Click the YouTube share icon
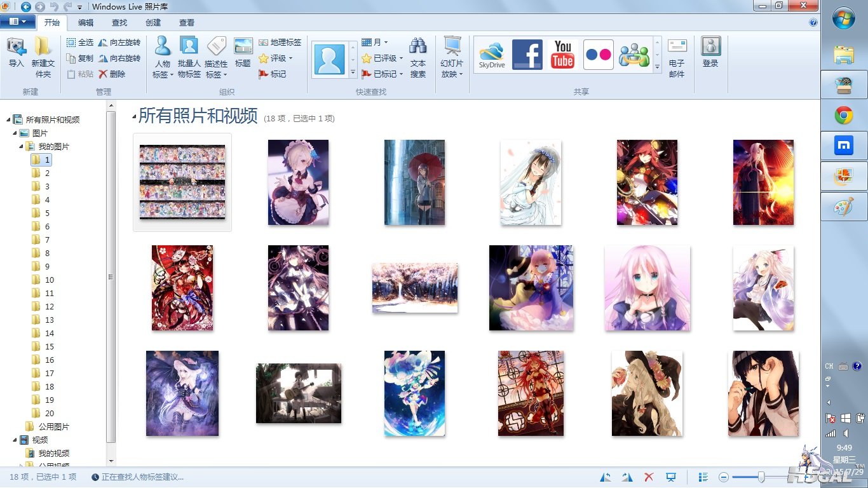Image resolution: width=868 pixels, height=488 pixels. [x=562, y=54]
